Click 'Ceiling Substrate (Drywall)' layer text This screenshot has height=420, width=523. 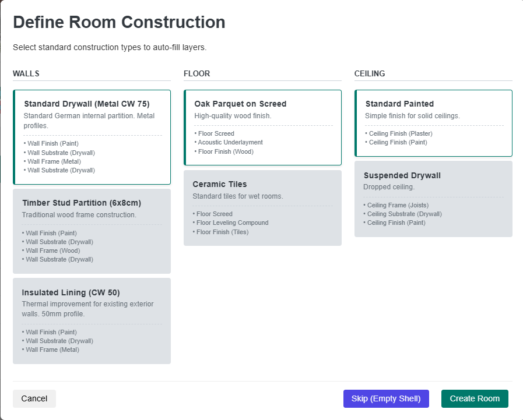click(402, 214)
